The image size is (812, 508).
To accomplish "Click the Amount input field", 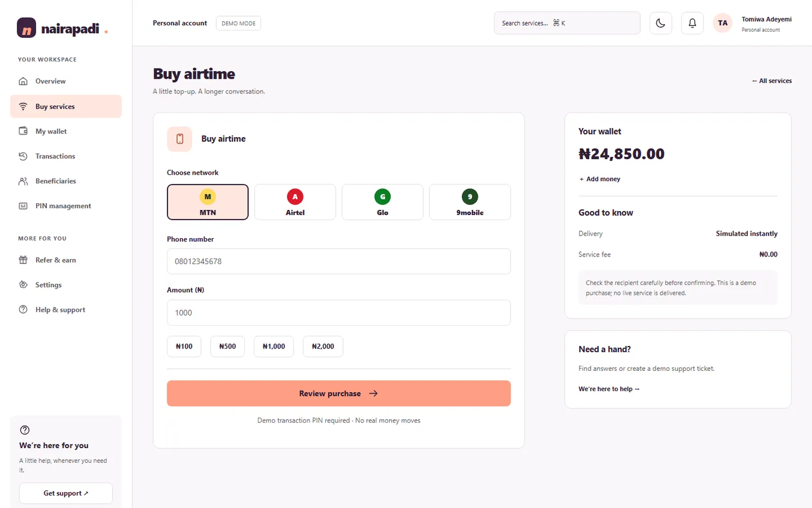I will pyautogui.click(x=339, y=312).
